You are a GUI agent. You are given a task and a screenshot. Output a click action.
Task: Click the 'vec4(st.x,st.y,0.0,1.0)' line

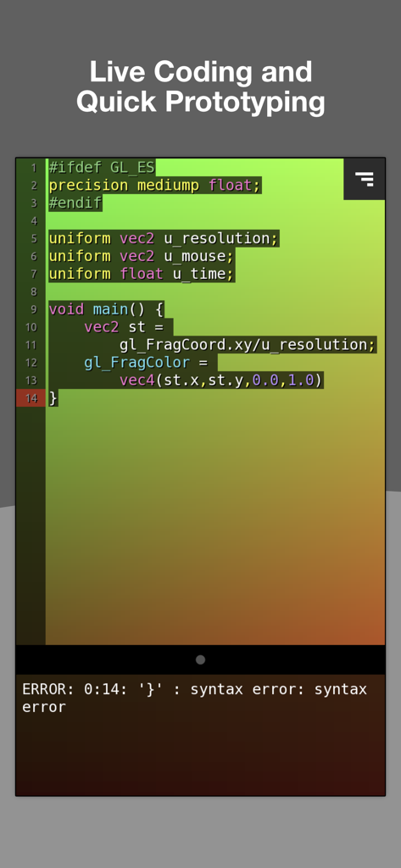[x=221, y=381]
